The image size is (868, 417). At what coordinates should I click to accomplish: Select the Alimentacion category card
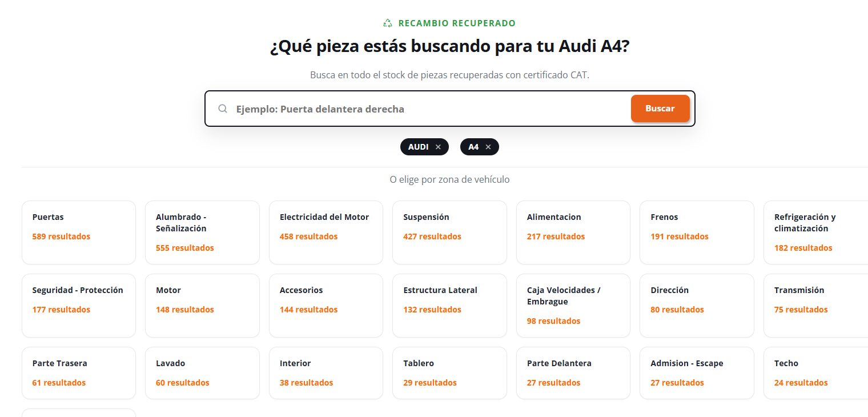[x=573, y=232]
